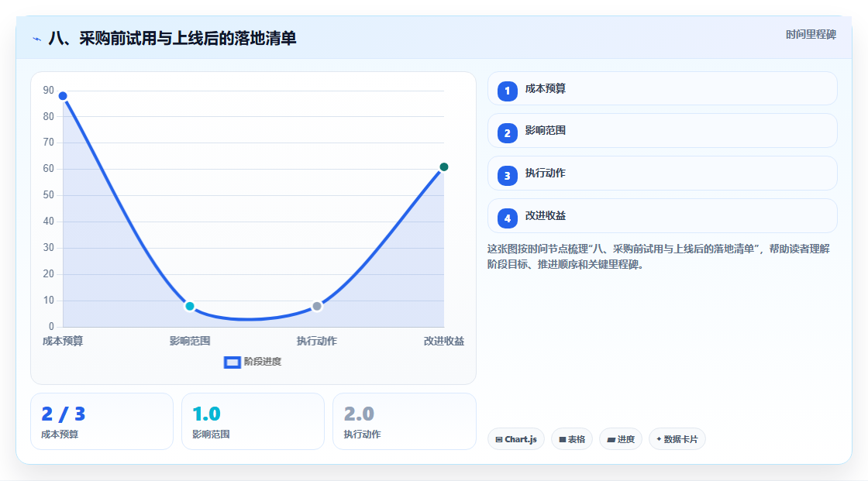The image size is (868, 481).
Task: Click the number 2 badge for 影响范围
Action: tap(507, 133)
